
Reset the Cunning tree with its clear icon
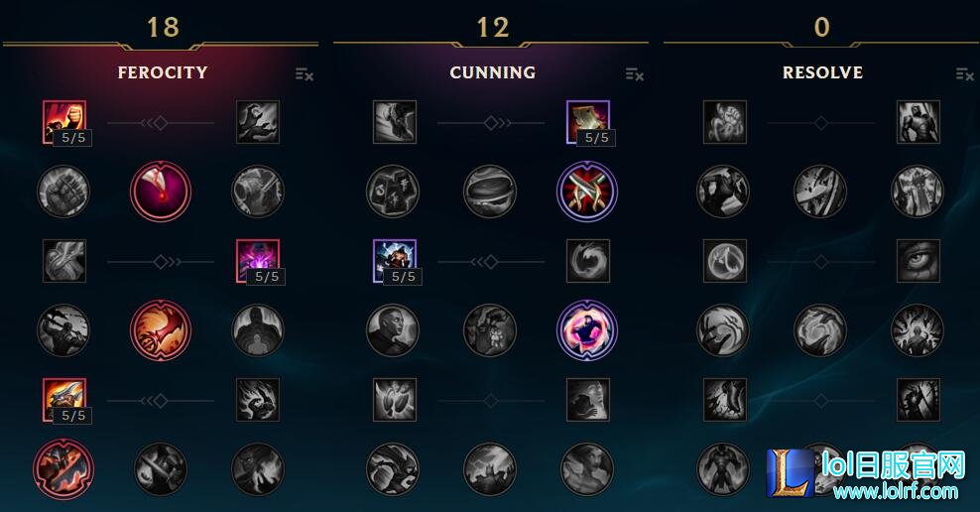[x=635, y=74]
